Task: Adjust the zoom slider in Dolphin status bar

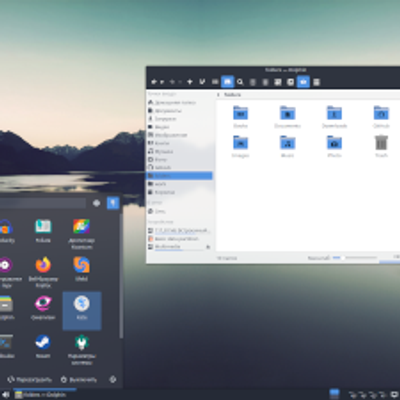Action: coord(355,258)
